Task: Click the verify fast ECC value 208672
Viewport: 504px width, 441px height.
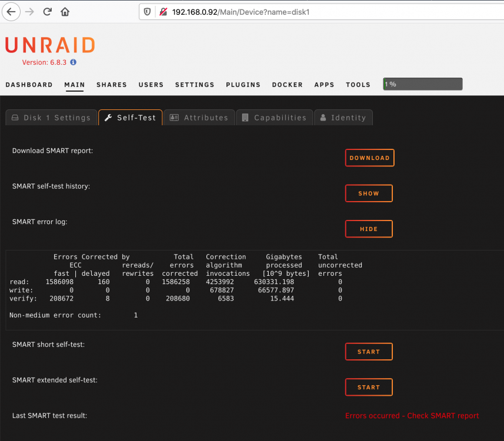Action: point(61,299)
